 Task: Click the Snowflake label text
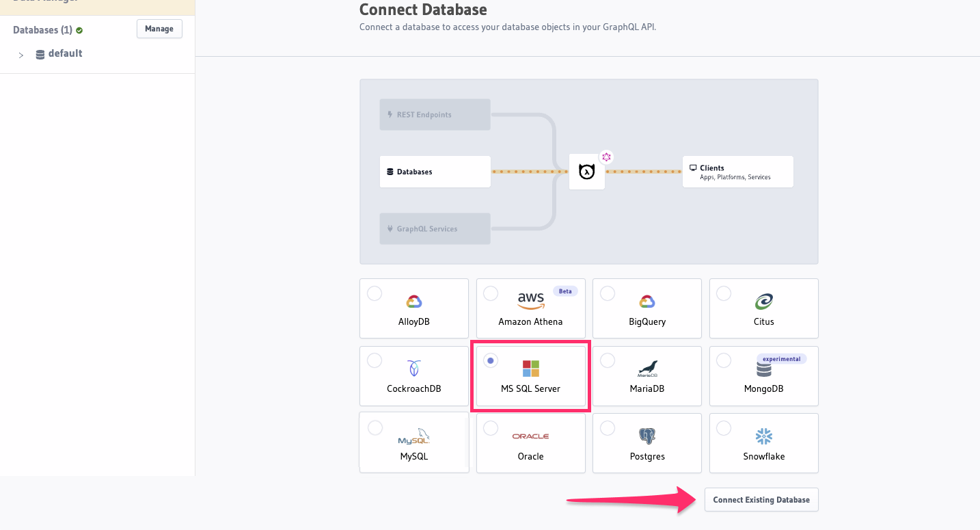(764, 456)
